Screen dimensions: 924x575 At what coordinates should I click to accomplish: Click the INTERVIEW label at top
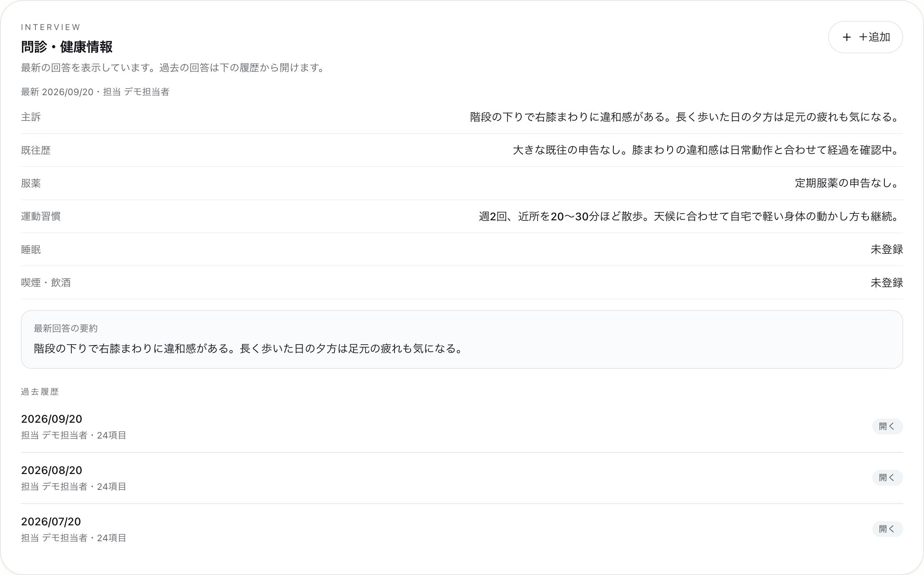(50, 27)
